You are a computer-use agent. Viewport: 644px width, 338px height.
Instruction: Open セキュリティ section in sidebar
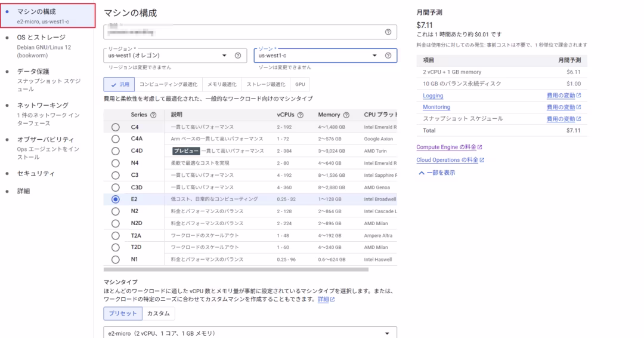click(36, 174)
